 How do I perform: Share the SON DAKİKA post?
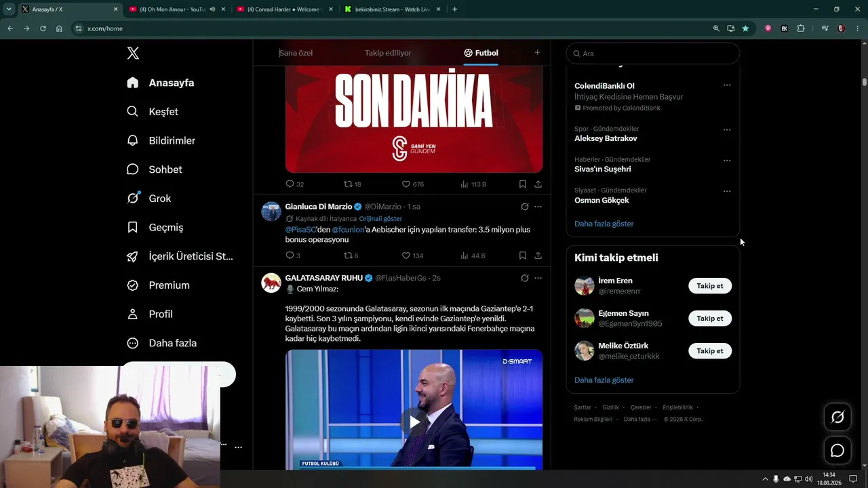[538, 184]
